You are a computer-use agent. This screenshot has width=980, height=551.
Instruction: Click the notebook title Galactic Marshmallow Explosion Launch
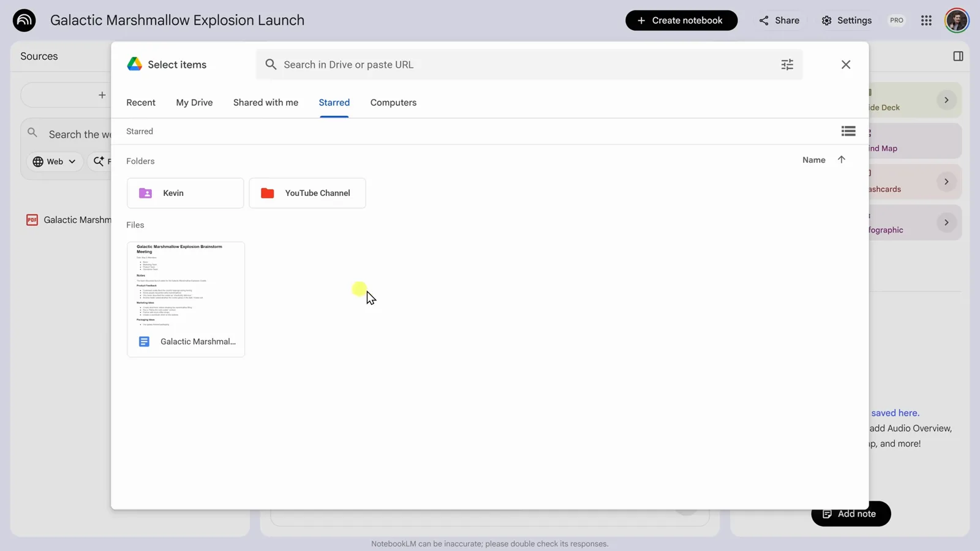[x=177, y=20]
